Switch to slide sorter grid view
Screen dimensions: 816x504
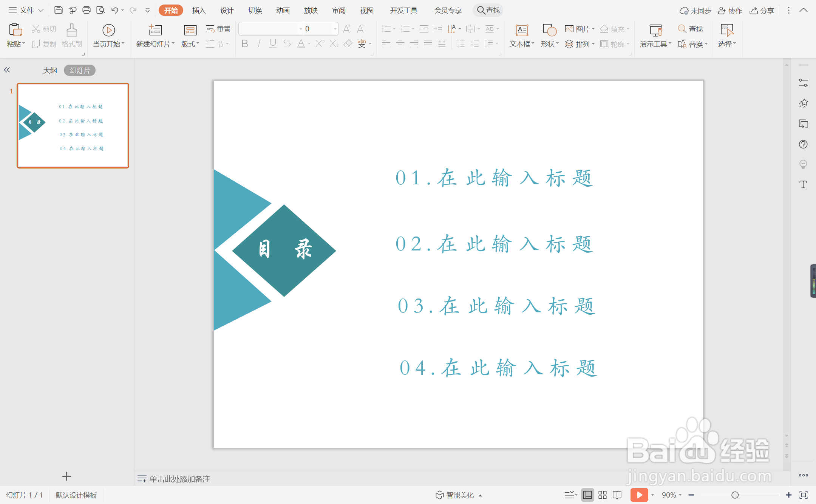pos(603,495)
